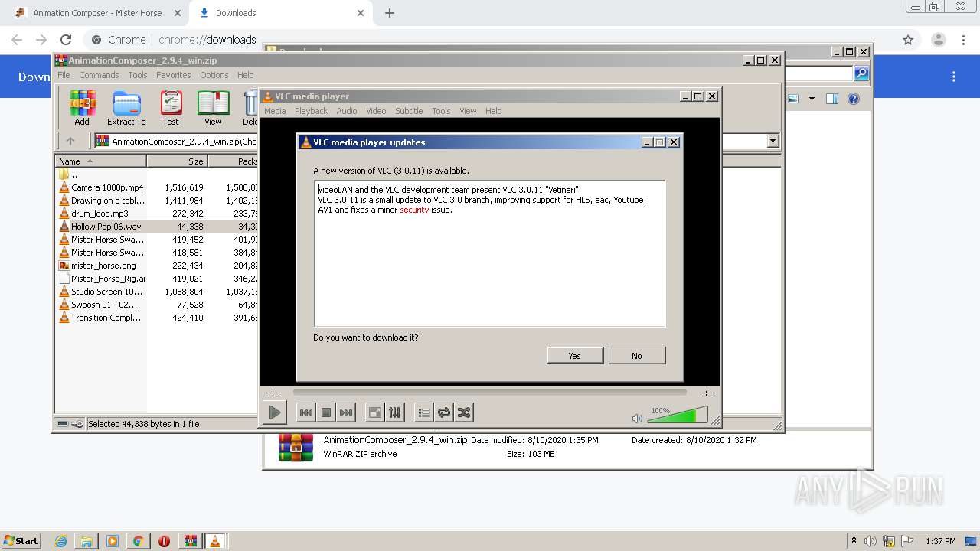Open WinRAR File menu

(x=64, y=75)
